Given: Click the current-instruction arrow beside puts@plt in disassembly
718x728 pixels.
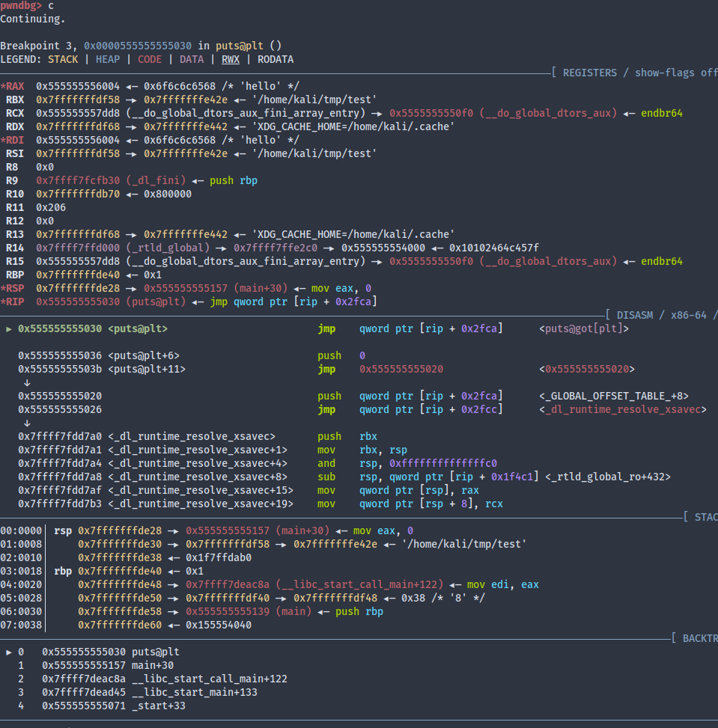Looking at the screenshot, I should click(9, 328).
